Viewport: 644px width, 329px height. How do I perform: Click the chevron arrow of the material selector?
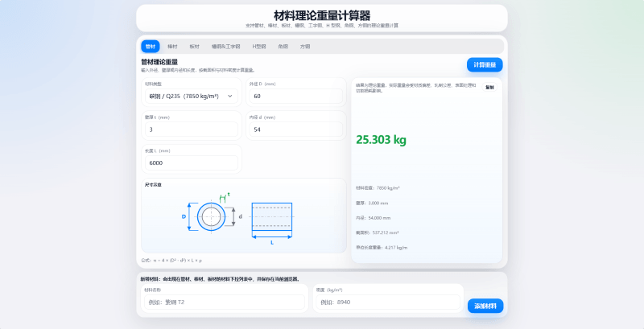230,96
